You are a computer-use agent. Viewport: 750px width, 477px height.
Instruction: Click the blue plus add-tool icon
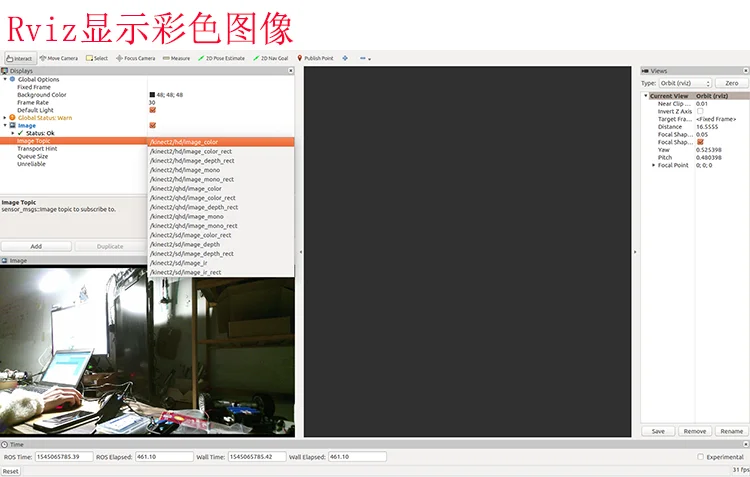[x=345, y=58]
